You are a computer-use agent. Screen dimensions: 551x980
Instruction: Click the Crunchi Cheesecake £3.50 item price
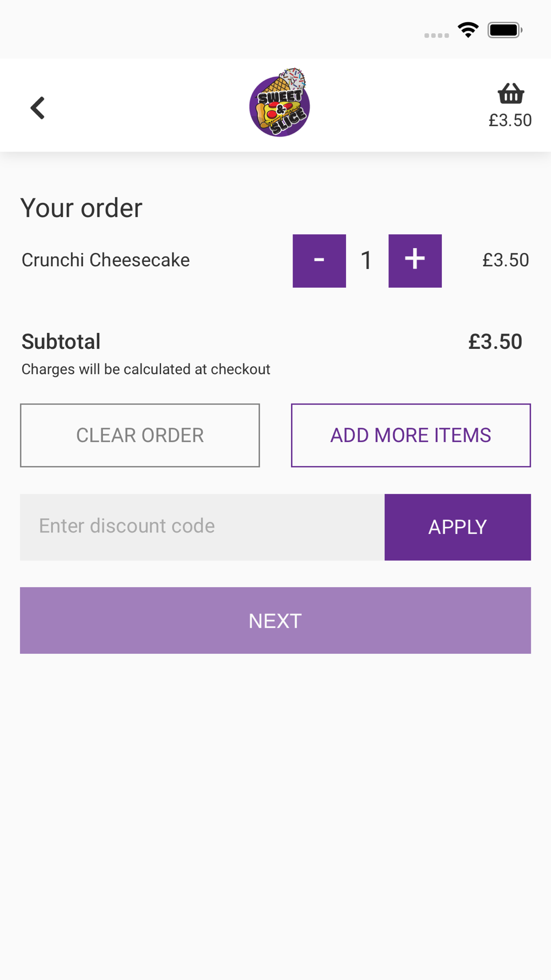(x=505, y=260)
